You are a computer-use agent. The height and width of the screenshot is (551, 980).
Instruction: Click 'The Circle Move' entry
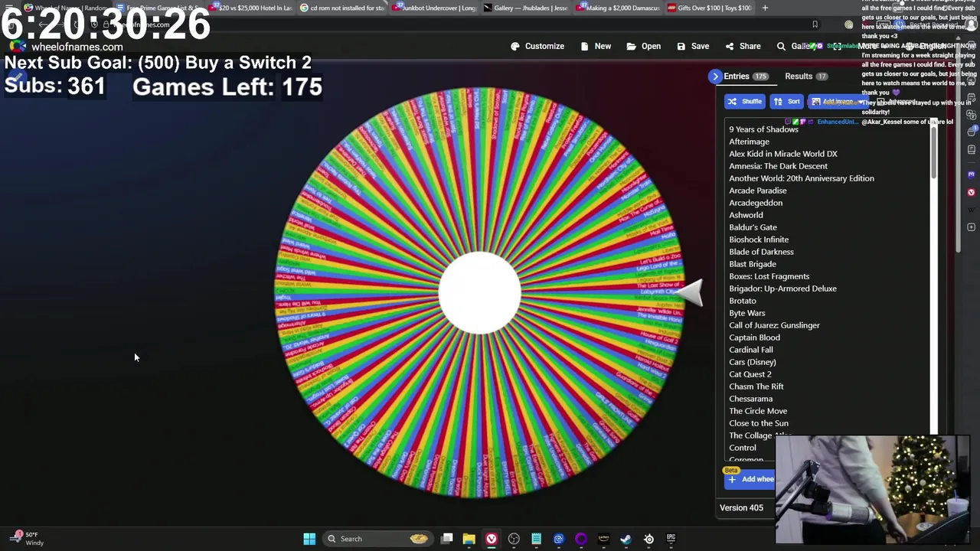pos(758,411)
